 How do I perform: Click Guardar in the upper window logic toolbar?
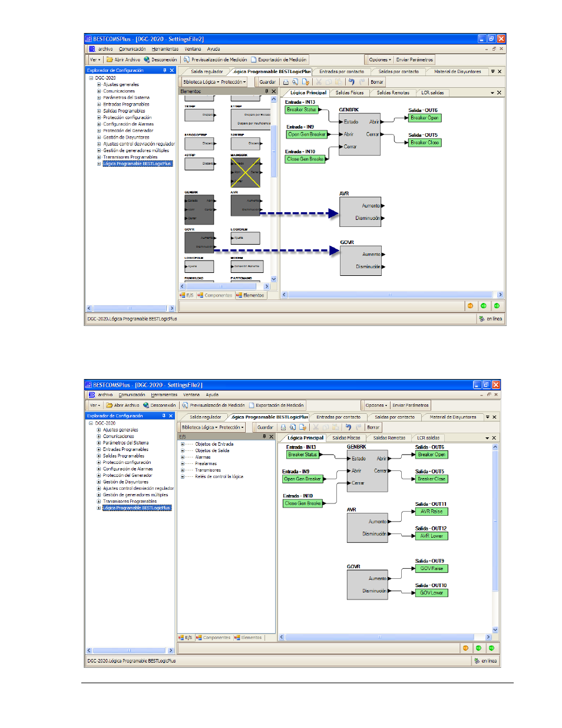click(x=267, y=82)
